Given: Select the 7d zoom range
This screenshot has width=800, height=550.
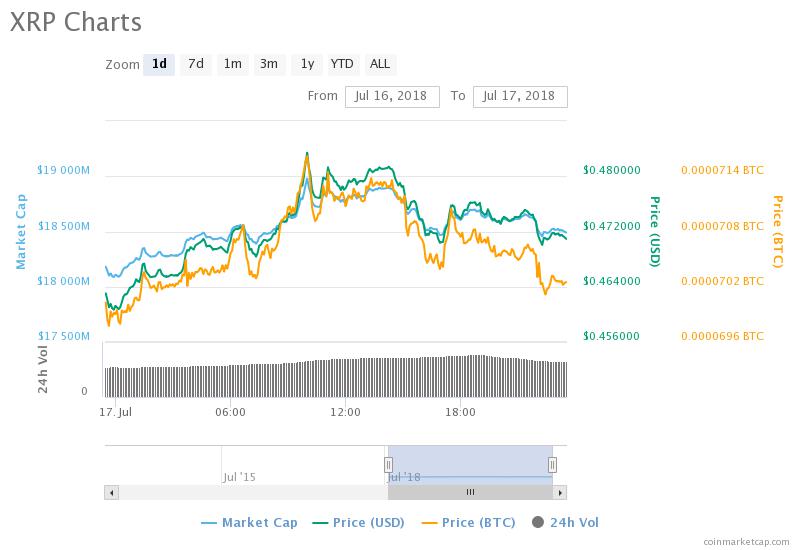Looking at the screenshot, I should pyautogui.click(x=196, y=64).
